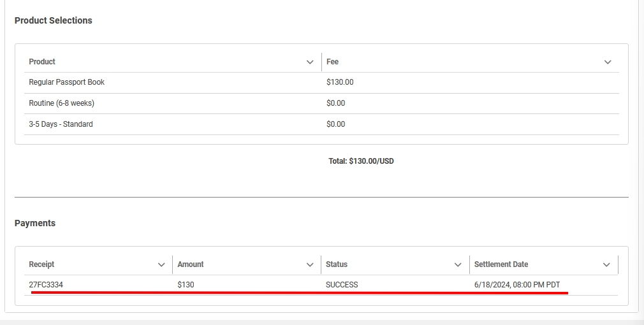Open the Product column dropdown chevron
Screen dimensions: 644x325
(x=310, y=62)
